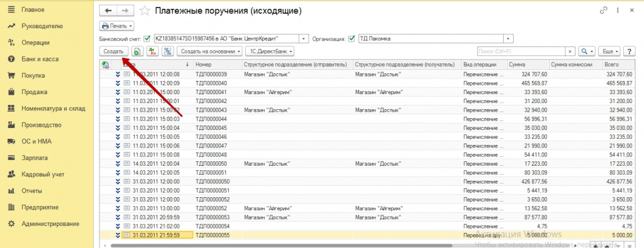Image resolution: width=644 pixels, height=248 pixels.
Task: Click into the Поиск (Ctrl+F) search field
Action: pyautogui.click(x=521, y=51)
